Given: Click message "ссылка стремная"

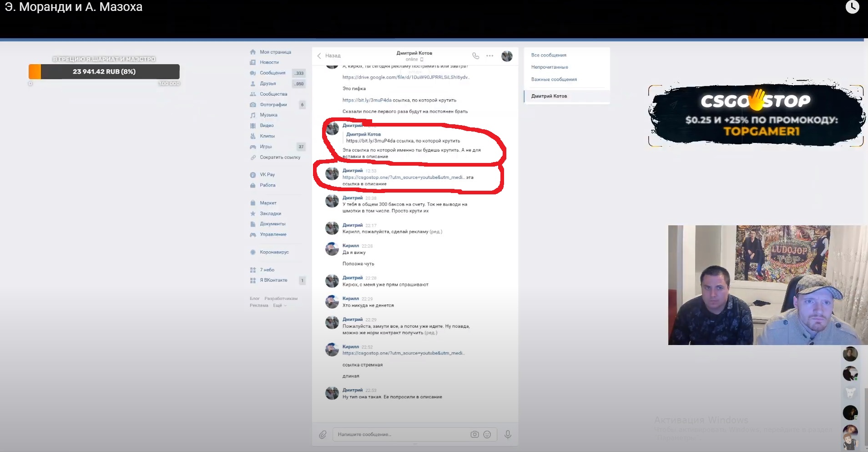Looking at the screenshot, I should (363, 365).
